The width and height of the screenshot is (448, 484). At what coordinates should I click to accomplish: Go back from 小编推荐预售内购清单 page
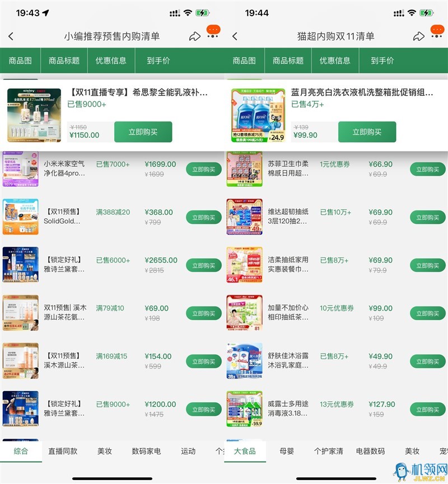[x=11, y=36]
